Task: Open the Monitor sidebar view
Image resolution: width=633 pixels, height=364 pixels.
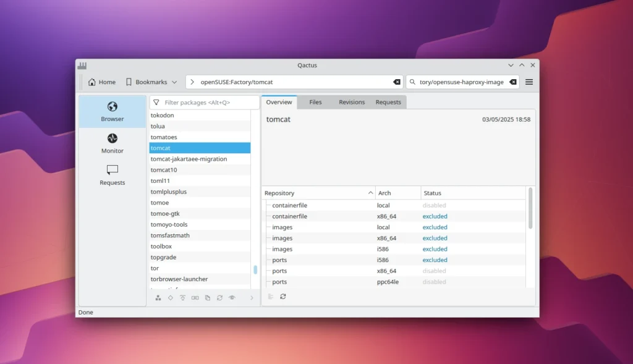Action: point(113,143)
